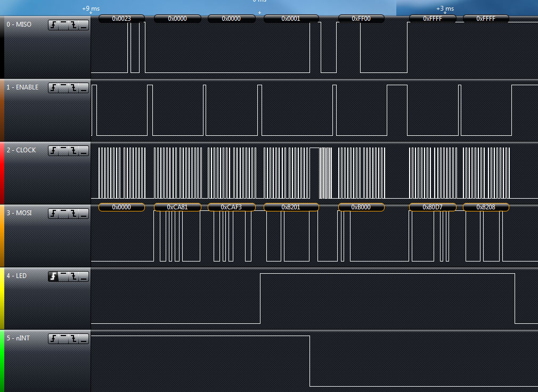The image size is (538, 392).
Task: Set low level trigger on MISO channel
Action: pyautogui.click(x=84, y=25)
